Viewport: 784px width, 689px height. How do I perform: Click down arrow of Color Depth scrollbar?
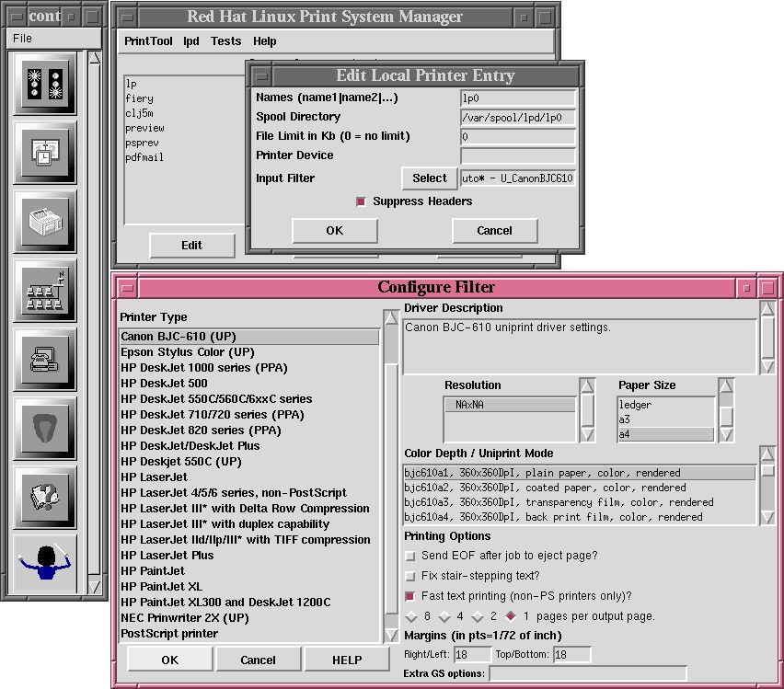767,517
